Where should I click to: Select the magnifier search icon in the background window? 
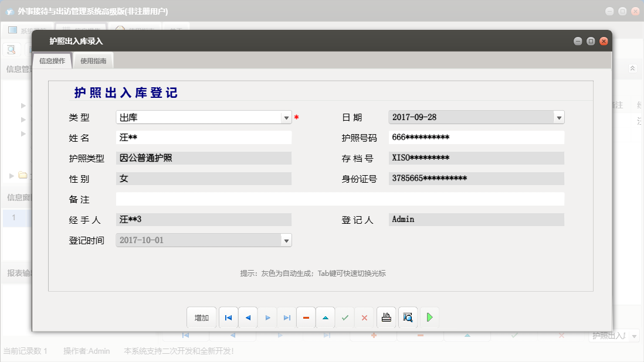[11, 49]
